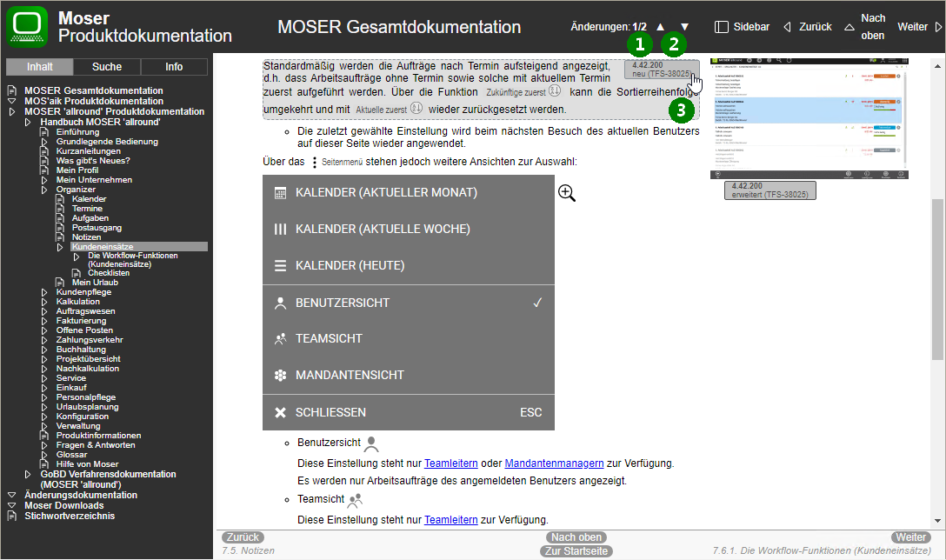The width and height of the screenshot is (946, 560).
Task: Jump to the next change with the down arrow
Action: 685,27
